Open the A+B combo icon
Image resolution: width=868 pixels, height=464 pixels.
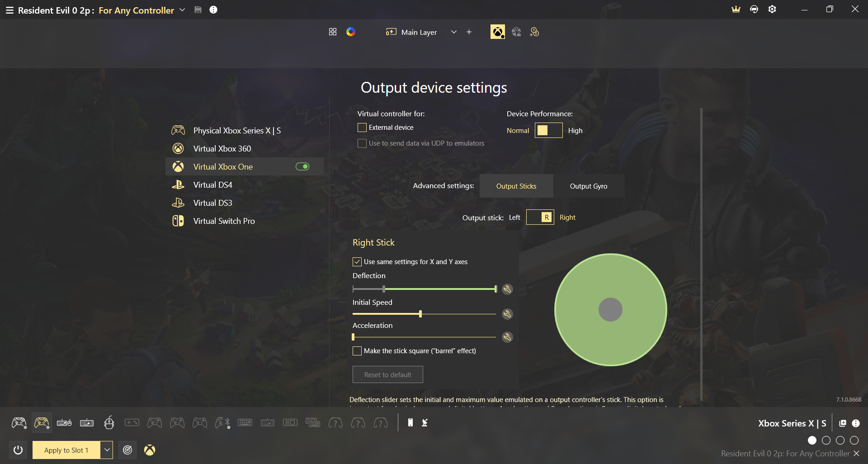point(534,32)
